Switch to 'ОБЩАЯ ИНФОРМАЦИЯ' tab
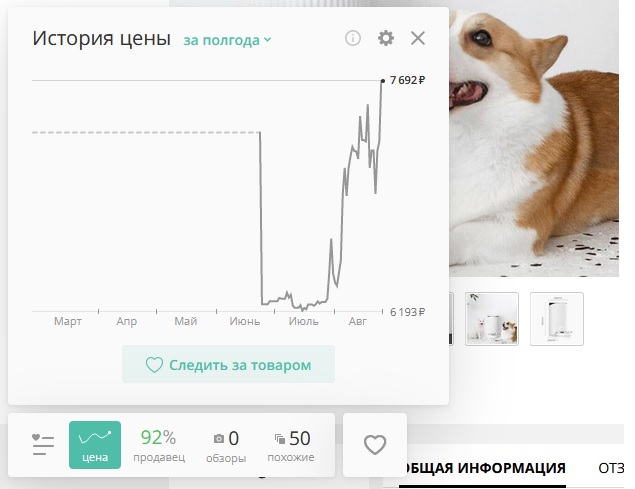The height and width of the screenshot is (489, 635). pyautogui.click(x=482, y=468)
